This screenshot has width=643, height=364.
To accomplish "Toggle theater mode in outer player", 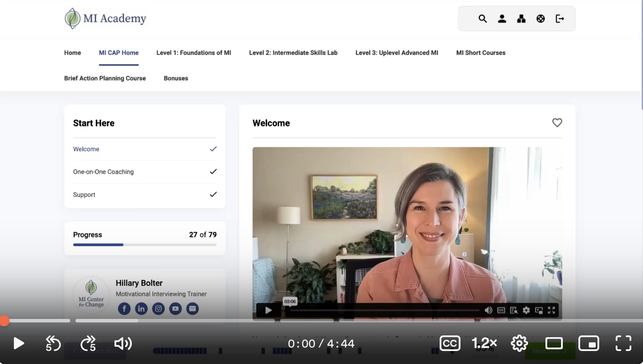I will tap(554, 343).
